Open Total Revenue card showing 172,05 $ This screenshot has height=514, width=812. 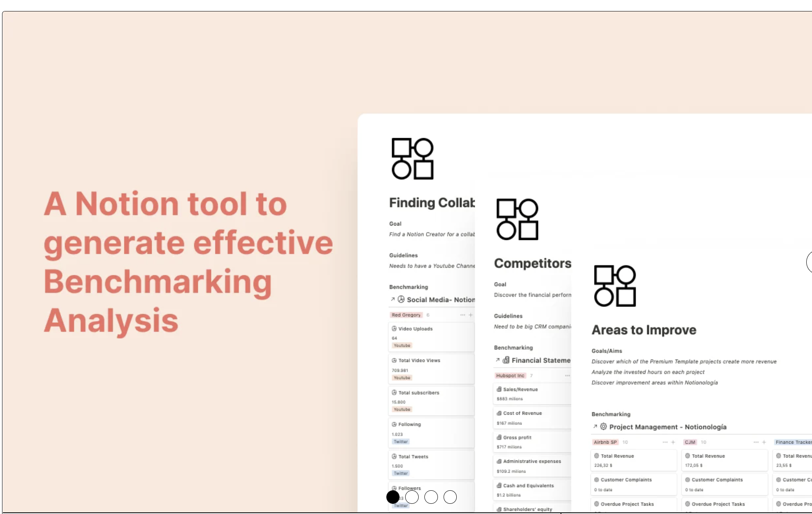[x=725, y=460]
